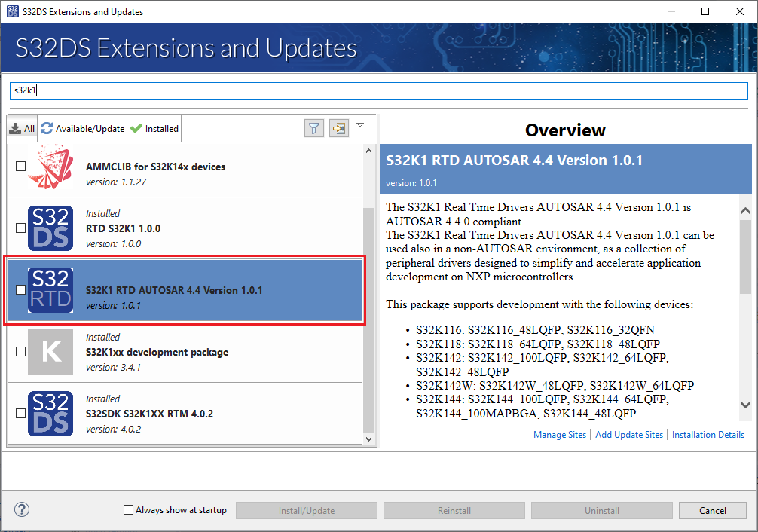
Task: Click the S32SDK S32K1XX blue logo
Action: pos(50,413)
